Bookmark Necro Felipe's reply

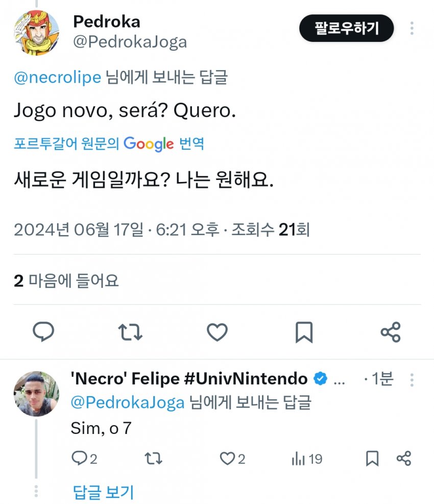(372, 459)
